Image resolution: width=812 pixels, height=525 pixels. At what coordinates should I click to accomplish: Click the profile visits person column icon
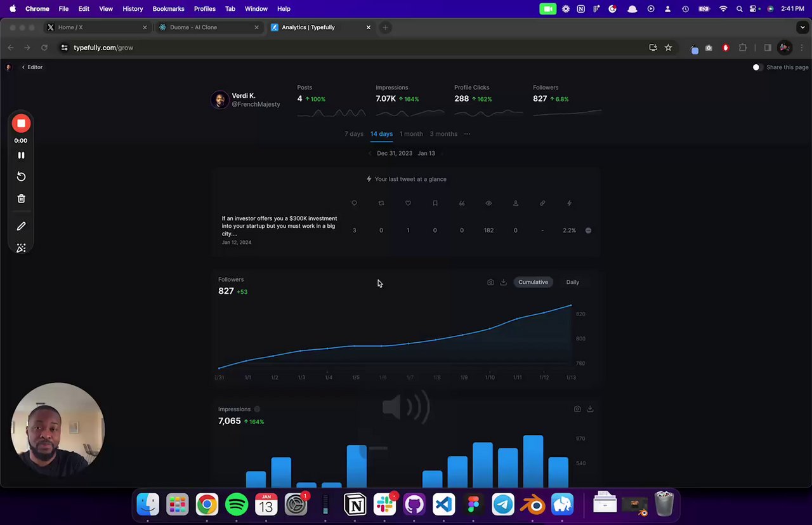point(515,203)
